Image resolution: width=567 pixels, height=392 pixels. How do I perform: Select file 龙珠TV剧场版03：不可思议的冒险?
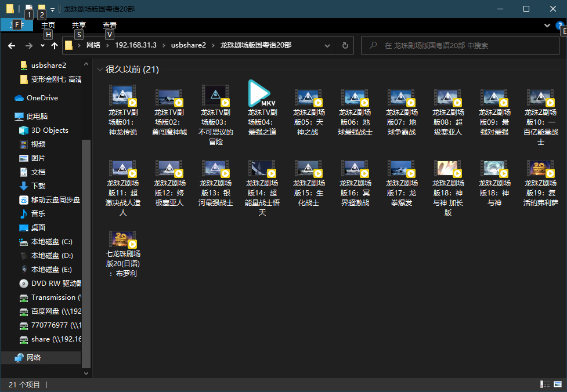[215, 115]
